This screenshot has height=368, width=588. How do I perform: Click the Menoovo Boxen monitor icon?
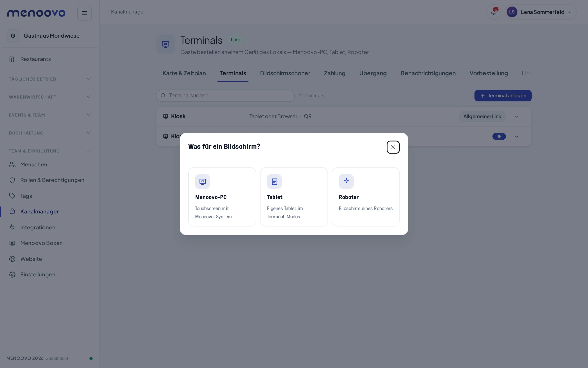pos(12,243)
